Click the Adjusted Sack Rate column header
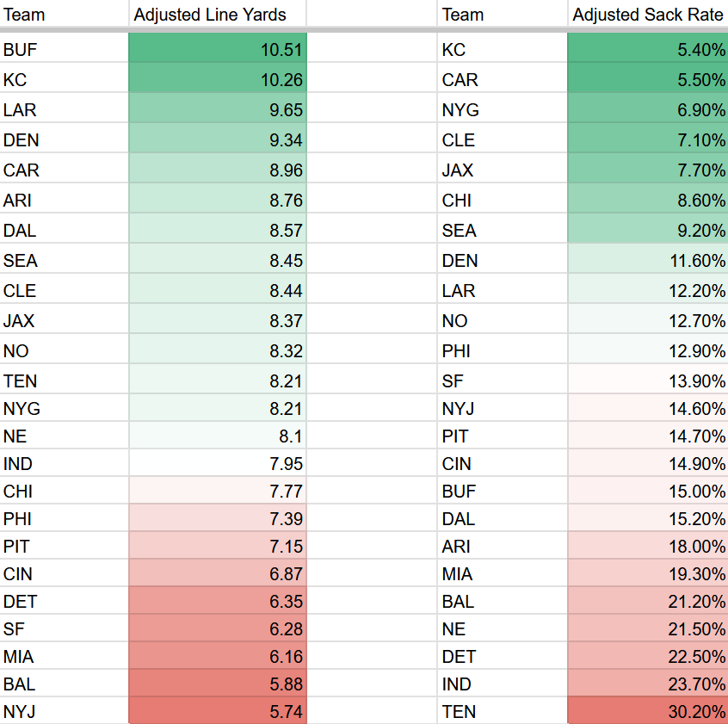The height and width of the screenshot is (724, 728). pos(647,15)
